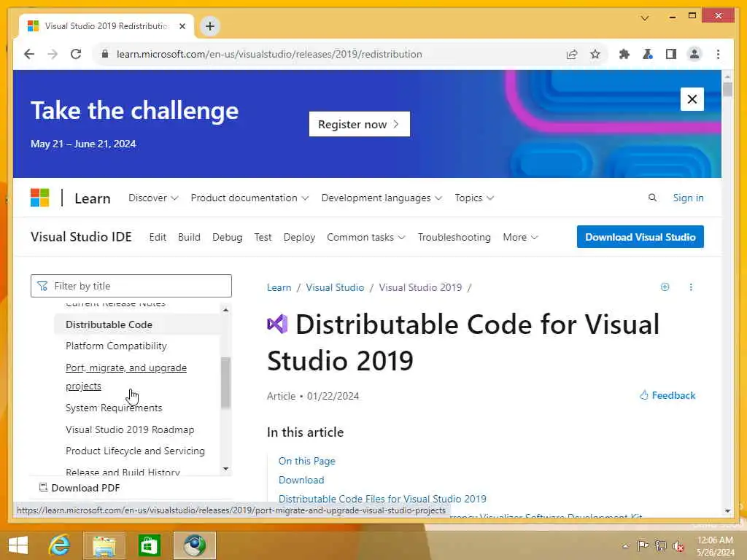Image resolution: width=747 pixels, height=560 pixels.
Task: Focus the Filter by title field
Action: (x=131, y=286)
